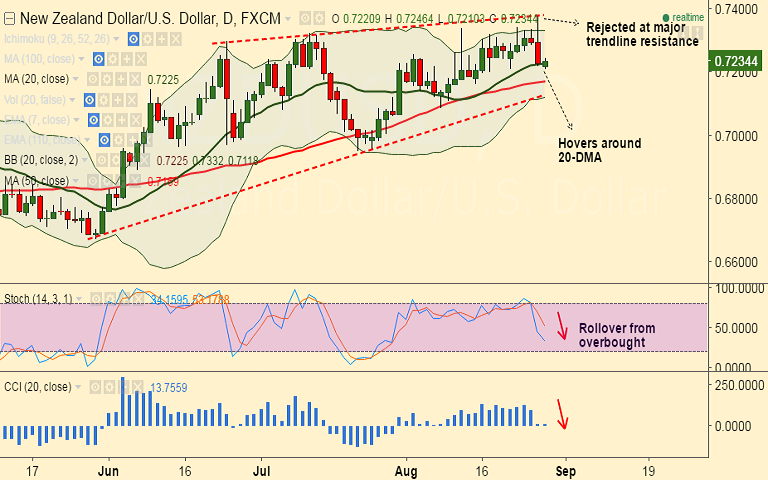Remove the MA (20, close) indicator

(x=135, y=79)
